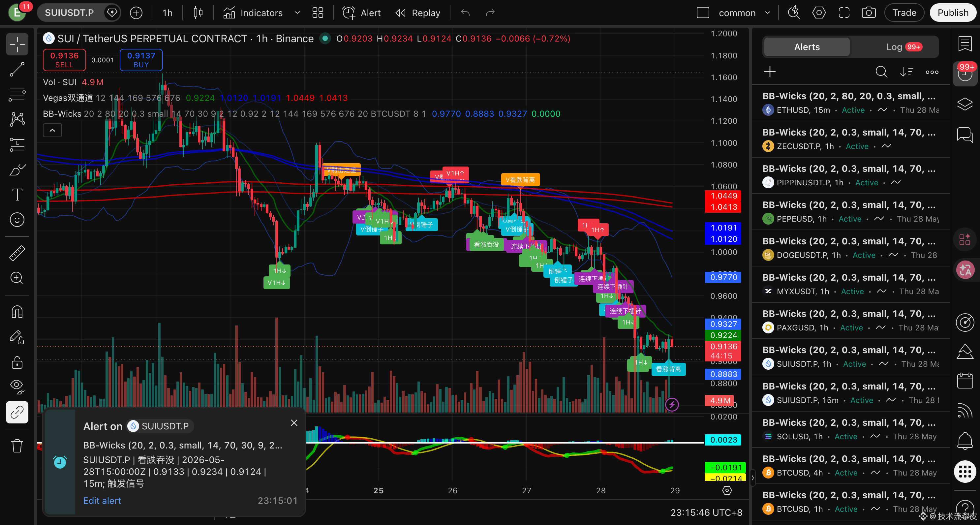
Task: Open the indicator templates grid
Action: pos(318,13)
